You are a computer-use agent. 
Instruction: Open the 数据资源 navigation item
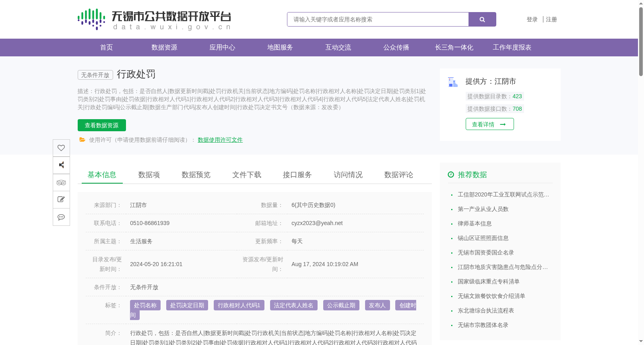pos(164,48)
